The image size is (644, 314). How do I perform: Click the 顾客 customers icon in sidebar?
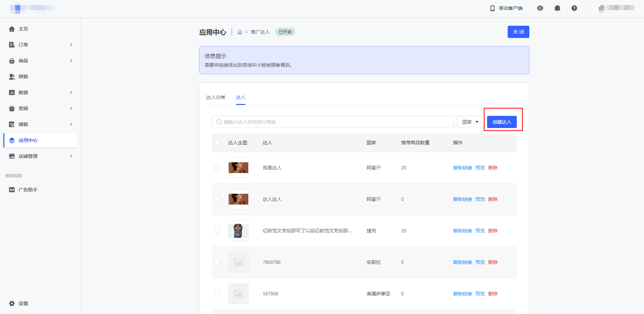pyautogui.click(x=12, y=77)
